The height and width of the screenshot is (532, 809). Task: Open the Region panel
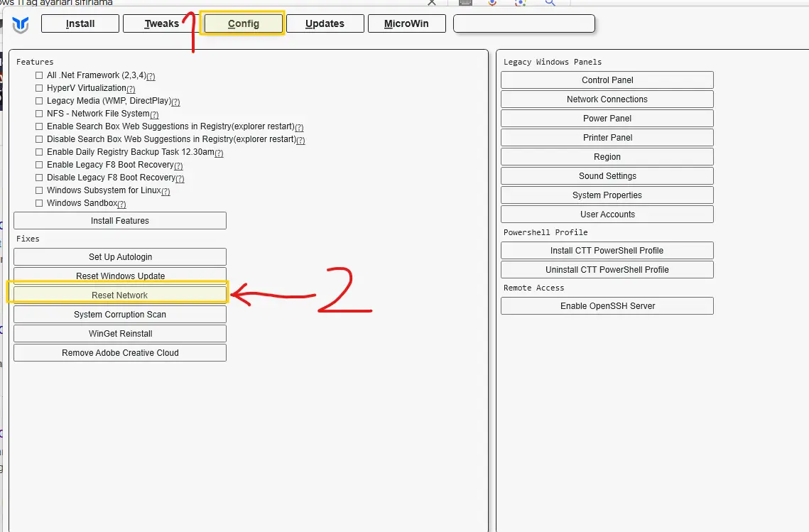tap(607, 157)
